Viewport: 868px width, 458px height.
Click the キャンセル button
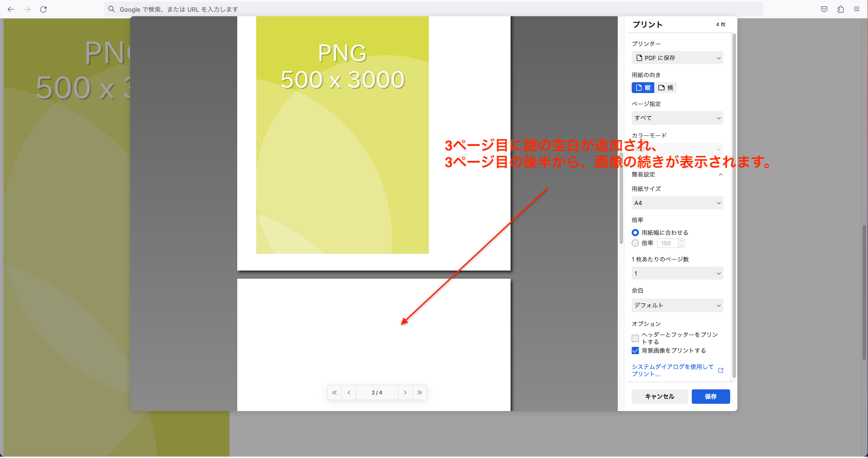click(660, 397)
